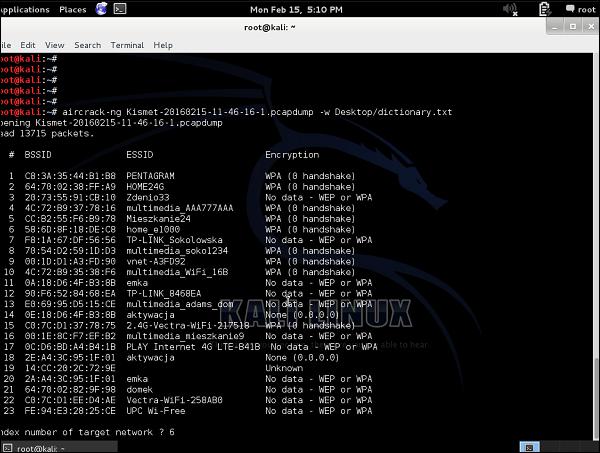Open the Places menu
The width and height of the screenshot is (600, 453).
coord(72,9)
